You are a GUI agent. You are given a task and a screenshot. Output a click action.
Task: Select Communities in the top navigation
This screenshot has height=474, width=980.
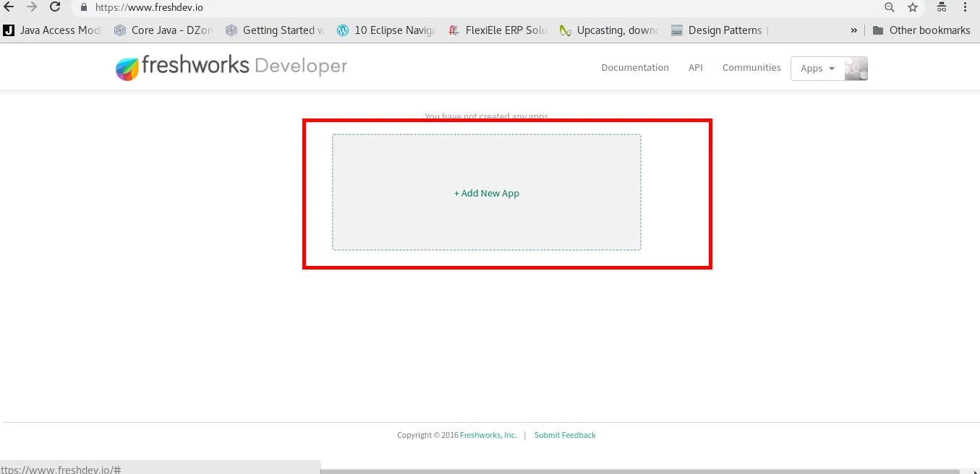pyautogui.click(x=751, y=68)
